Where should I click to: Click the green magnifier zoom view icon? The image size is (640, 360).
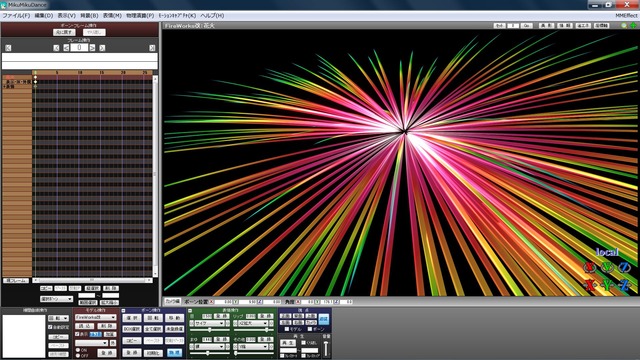pyautogui.click(x=624, y=25)
